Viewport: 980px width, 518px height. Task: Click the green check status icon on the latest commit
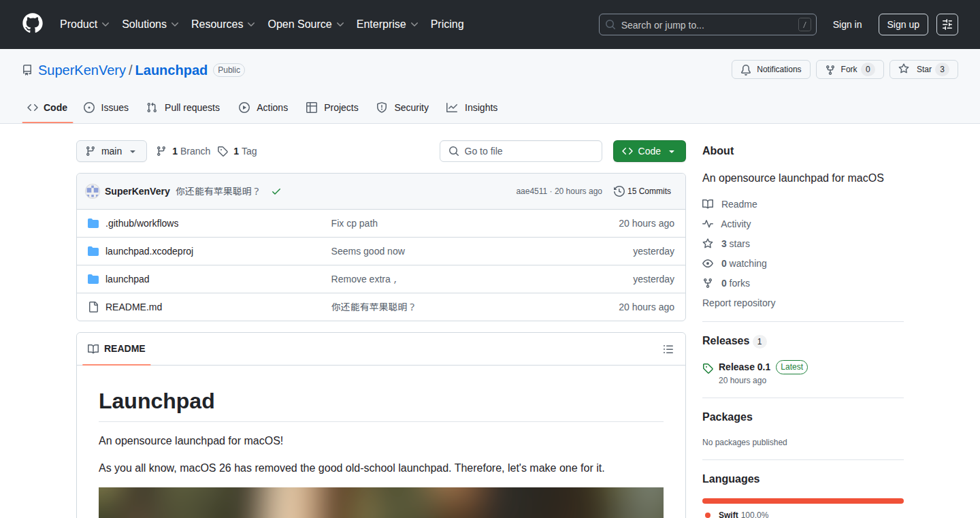[x=276, y=192]
